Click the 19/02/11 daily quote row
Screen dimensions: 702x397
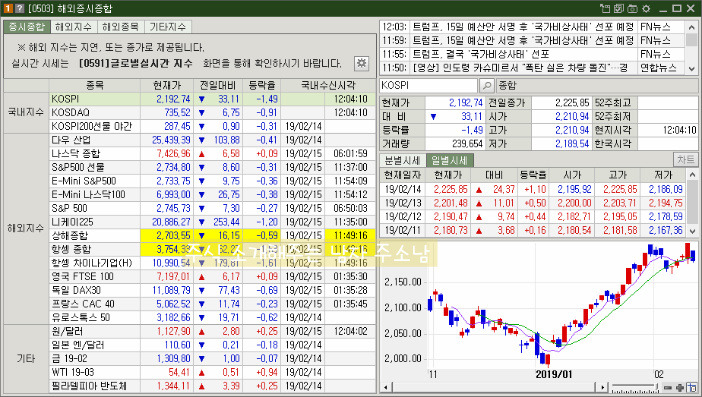pyautogui.click(x=533, y=231)
